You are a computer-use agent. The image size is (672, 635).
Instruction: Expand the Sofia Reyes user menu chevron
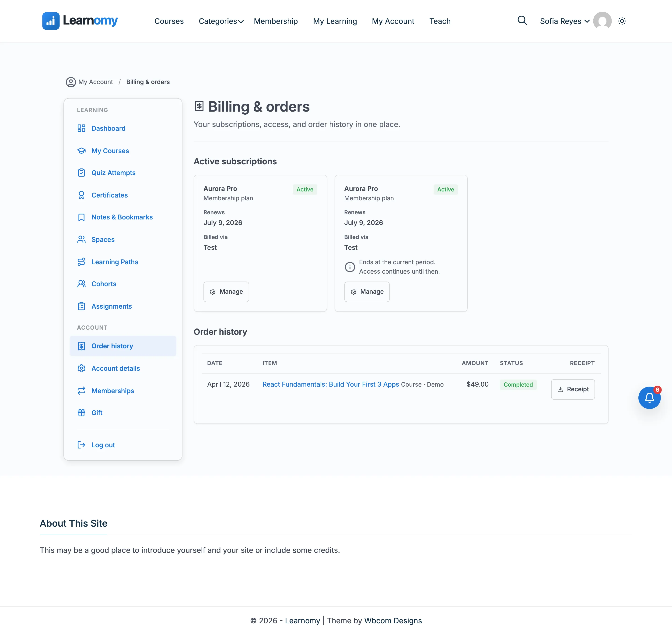587,21
